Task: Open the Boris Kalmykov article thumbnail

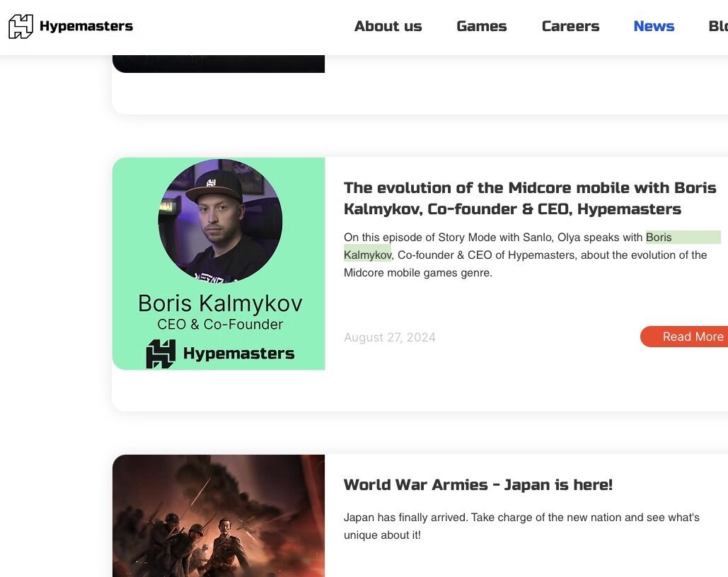Action: pyautogui.click(x=219, y=264)
